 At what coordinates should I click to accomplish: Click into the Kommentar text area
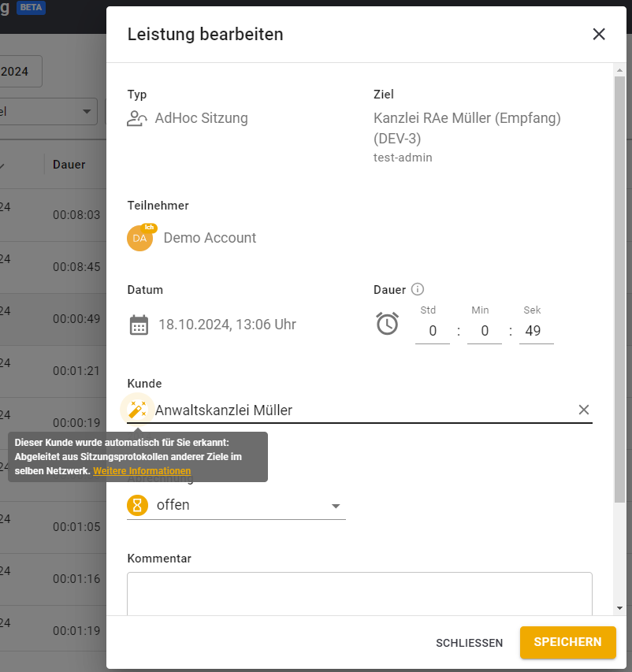pos(359,592)
